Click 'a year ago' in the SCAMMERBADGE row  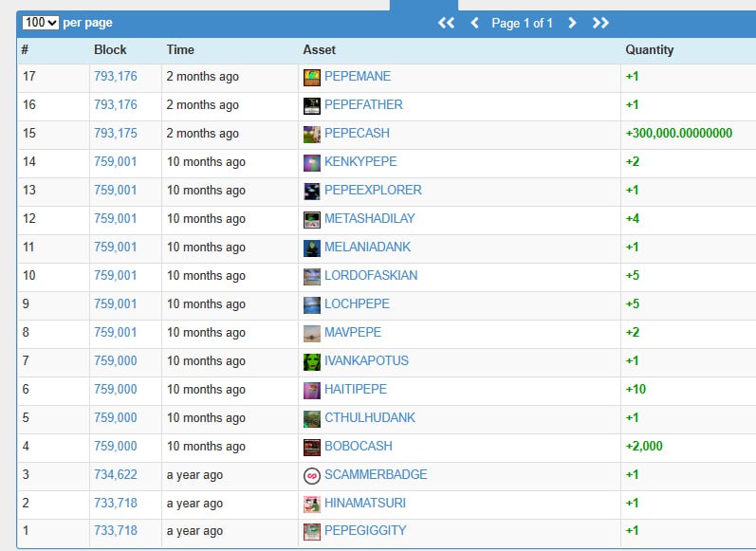click(x=194, y=475)
